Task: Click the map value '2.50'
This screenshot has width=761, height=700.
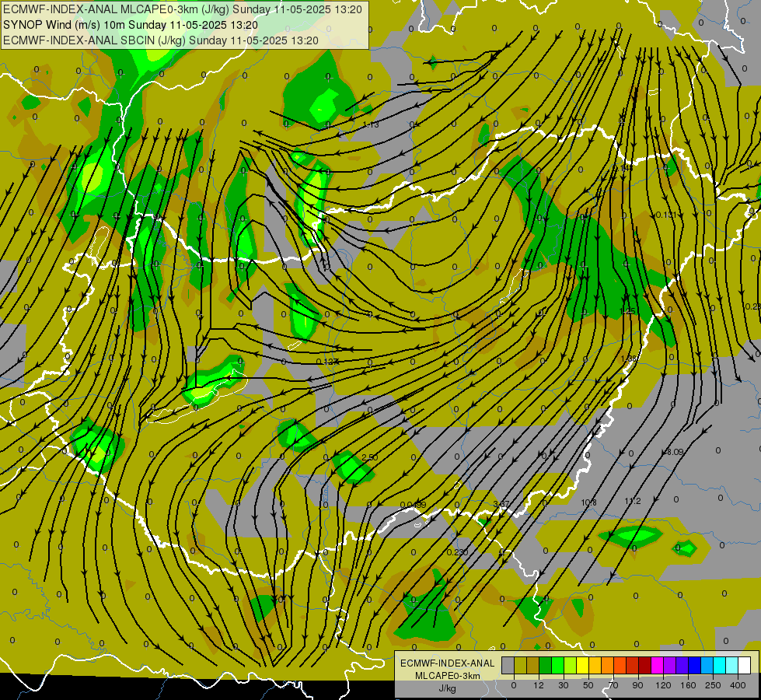Action: click(x=370, y=457)
